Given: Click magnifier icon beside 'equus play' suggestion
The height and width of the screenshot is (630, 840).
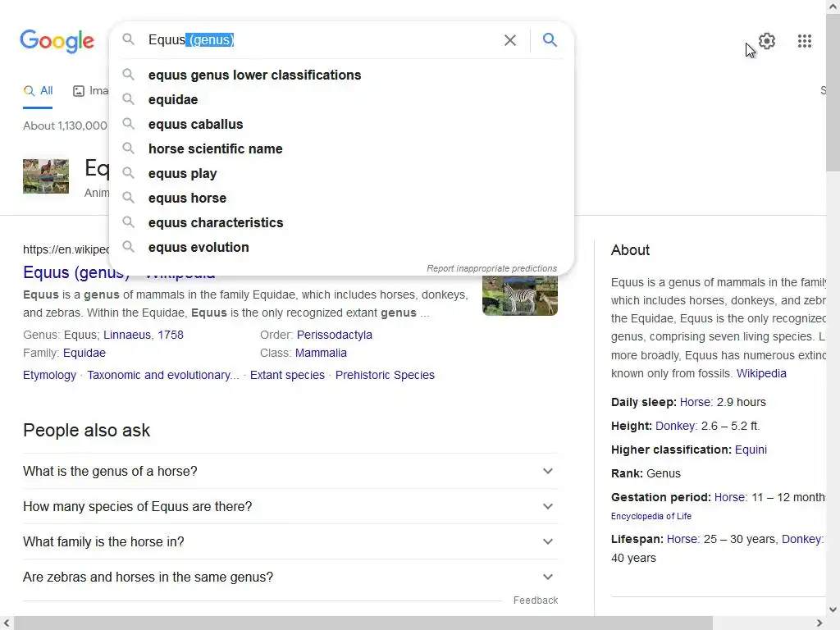Looking at the screenshot, I should tap(128, 172).
